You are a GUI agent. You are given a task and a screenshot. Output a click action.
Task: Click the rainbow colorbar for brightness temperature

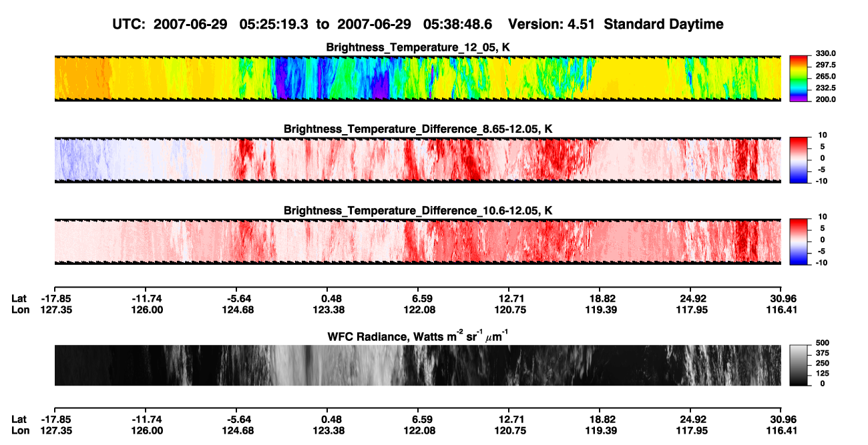[799, 78]
